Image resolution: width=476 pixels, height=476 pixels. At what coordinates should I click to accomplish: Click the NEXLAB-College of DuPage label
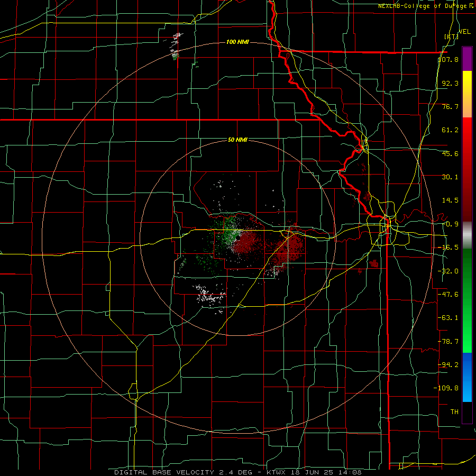click(x=424, y=6)
